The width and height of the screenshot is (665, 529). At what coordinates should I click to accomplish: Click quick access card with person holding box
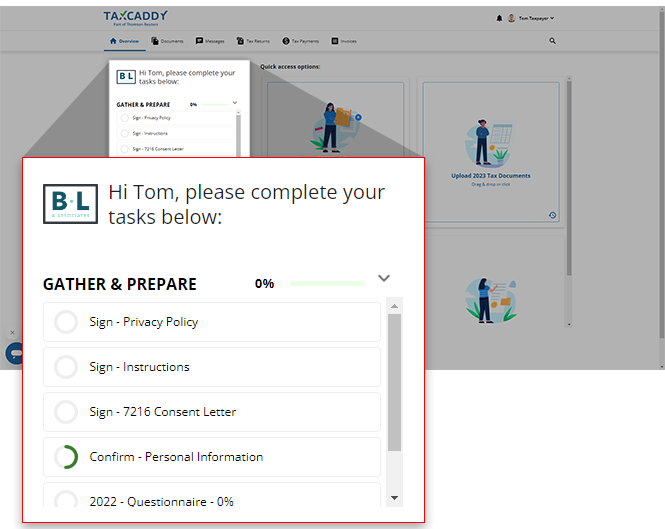pyautogui.click(x=335, y=120)
